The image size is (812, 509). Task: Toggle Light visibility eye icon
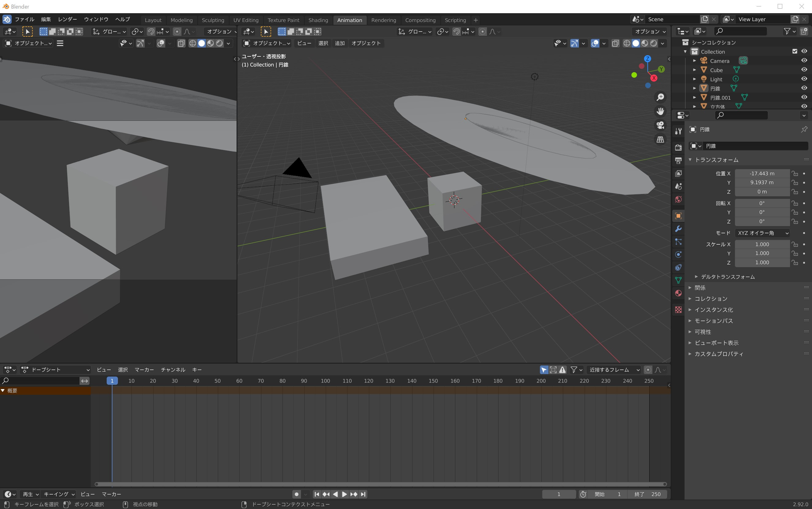[x=804, y=79]
